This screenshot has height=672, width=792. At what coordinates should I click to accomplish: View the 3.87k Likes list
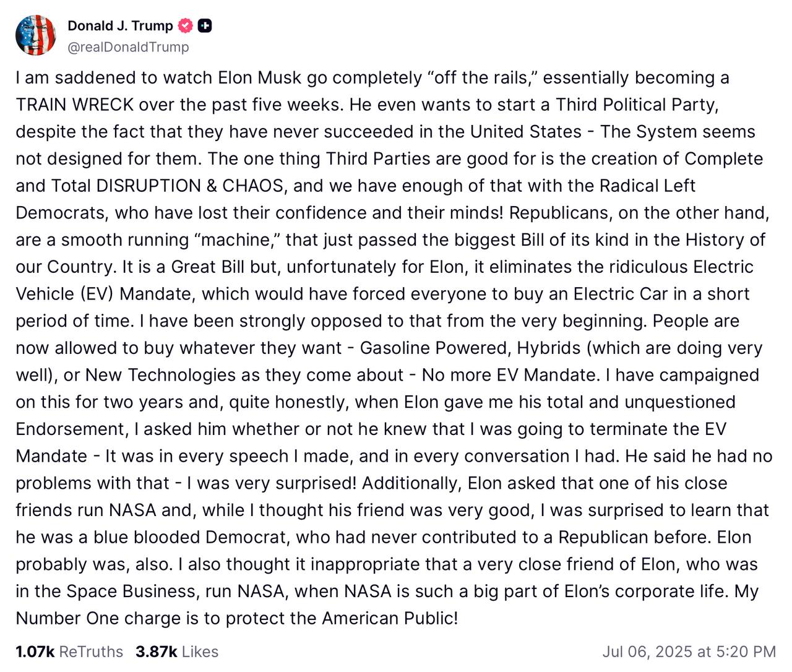coord(177,652)
